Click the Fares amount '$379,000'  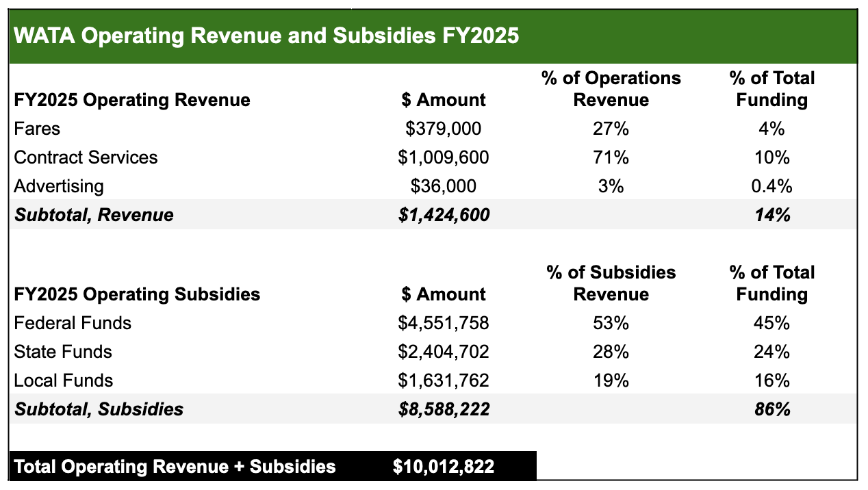[x=444, y=129]
